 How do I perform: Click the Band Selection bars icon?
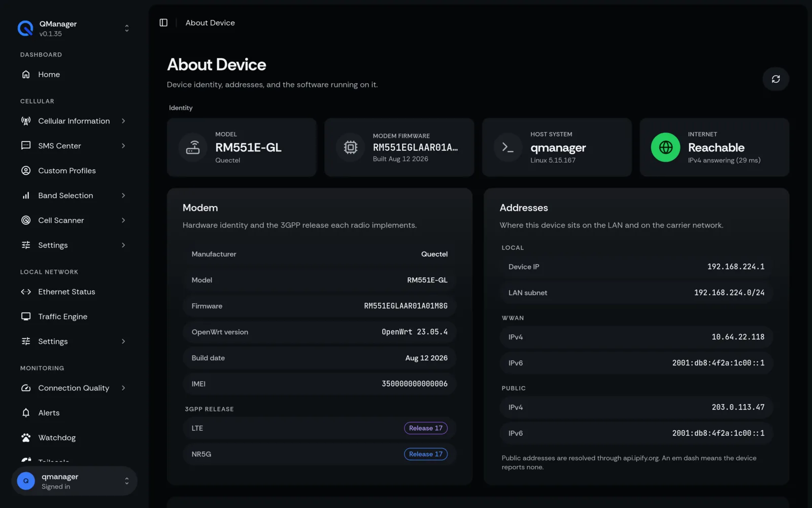tap(26, 196)
